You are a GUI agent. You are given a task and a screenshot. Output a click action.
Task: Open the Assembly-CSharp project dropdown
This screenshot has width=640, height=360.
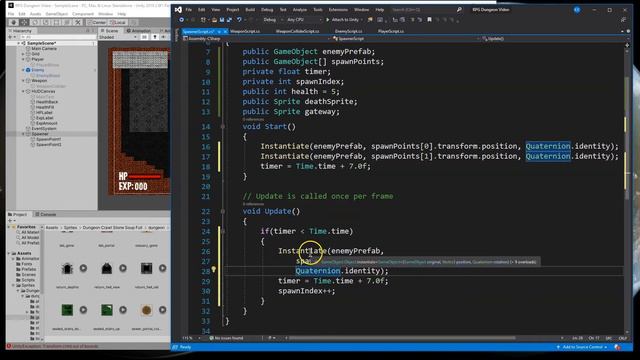[256, 39]
